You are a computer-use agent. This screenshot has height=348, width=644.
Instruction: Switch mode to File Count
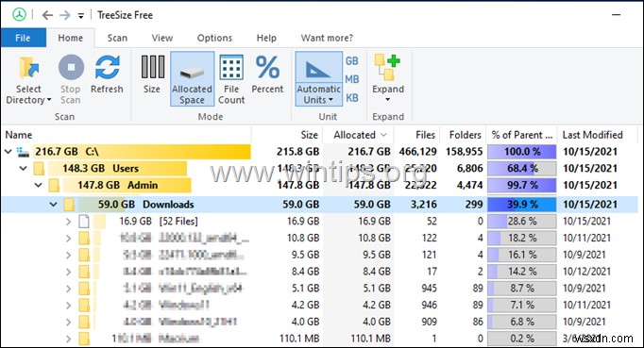coord(231,80)
